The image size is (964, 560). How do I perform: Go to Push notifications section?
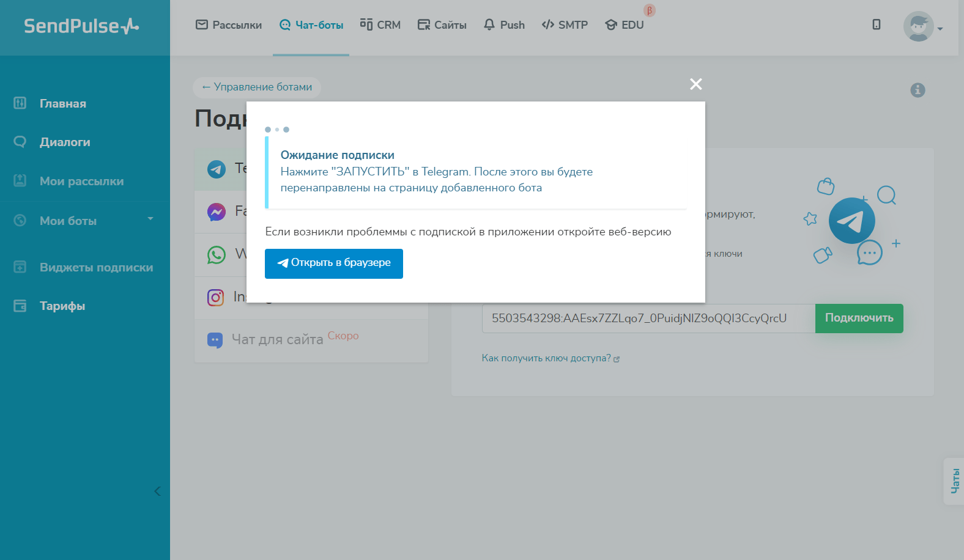(504, 25)
